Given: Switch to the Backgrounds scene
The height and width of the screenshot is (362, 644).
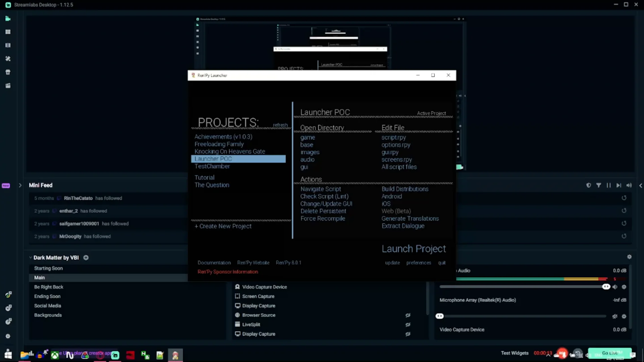Looking at the screenshot, I should pos(48,315).
